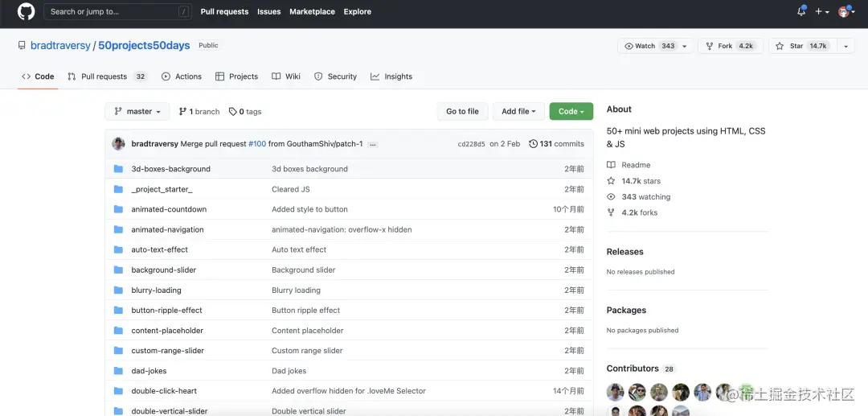Click the content-placeholder folder icon
The height and width of the screenshot is (416, 868).
point(118,331)
